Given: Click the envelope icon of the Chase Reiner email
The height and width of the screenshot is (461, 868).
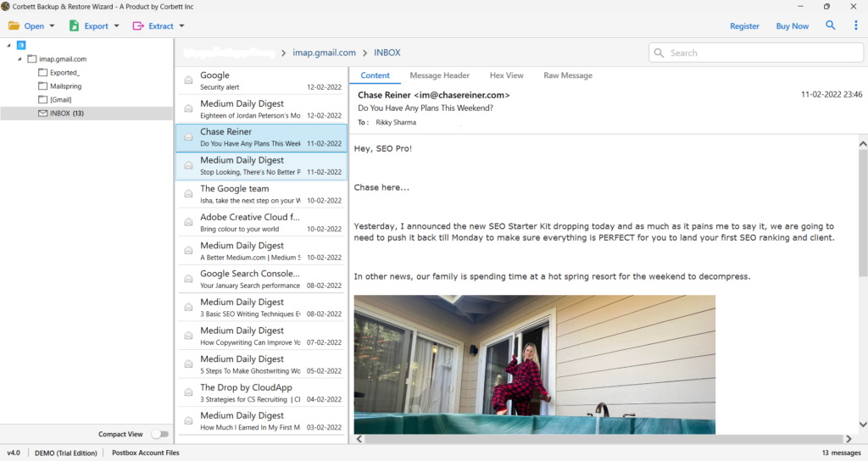Looking at the screenshot, I should (188, 137).
